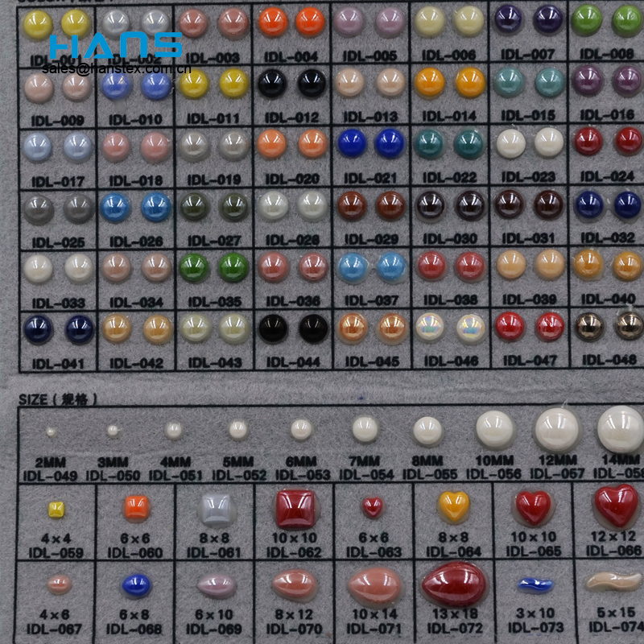This screenshot has height=644, width=644.
Task: Click the left metallic bronze bead above IDL-048
Action: click(589, 326)
